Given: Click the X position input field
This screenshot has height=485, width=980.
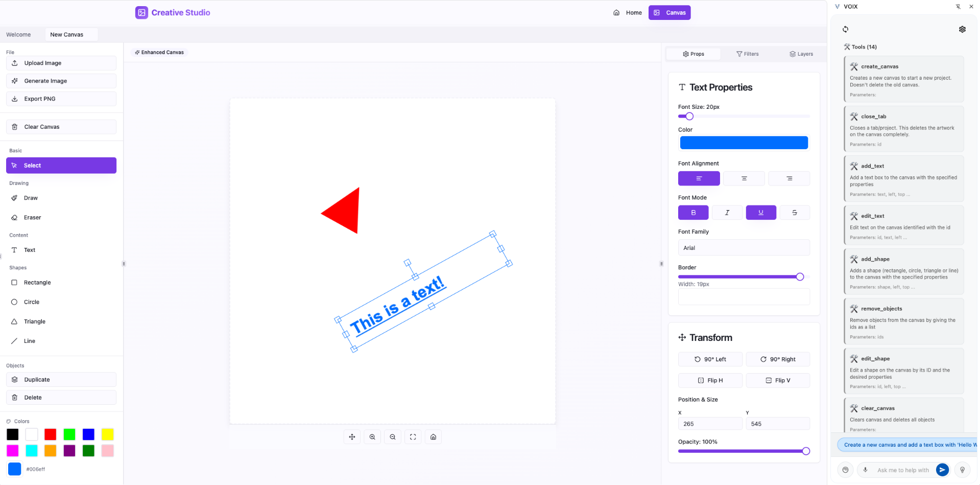Looking at the screenshot, I should 710,424.
